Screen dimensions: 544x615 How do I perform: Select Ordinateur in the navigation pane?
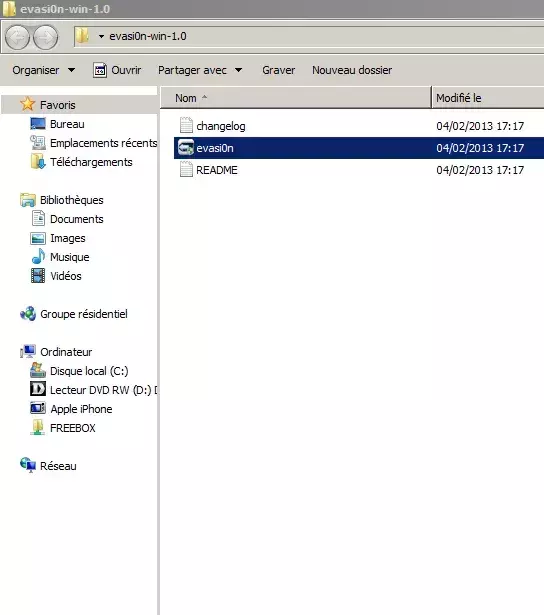point(66,352)
